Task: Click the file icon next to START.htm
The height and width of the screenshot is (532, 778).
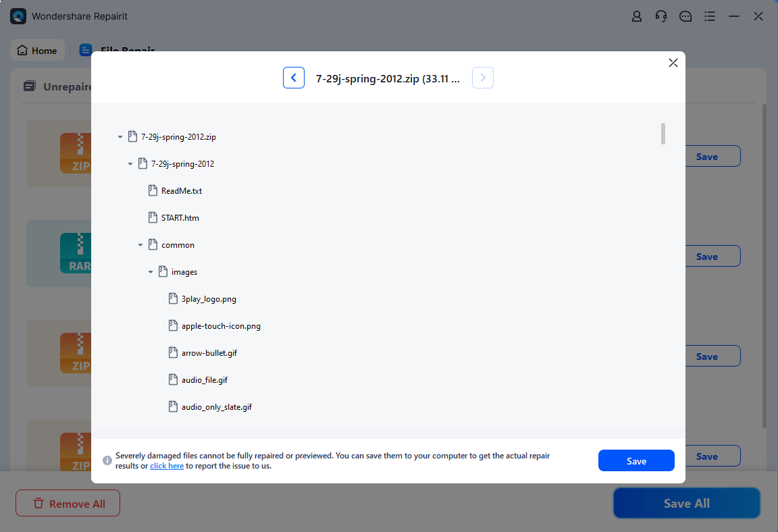Action: [x=153, y=217]
